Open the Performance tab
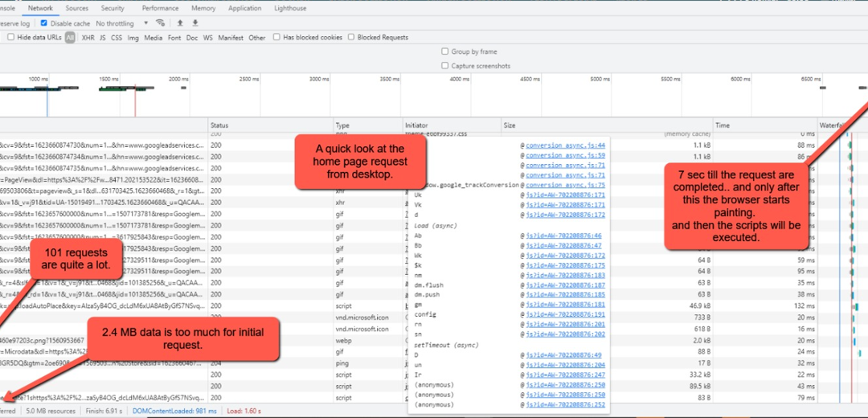This screenshot has width=868, height=418. 160,8
